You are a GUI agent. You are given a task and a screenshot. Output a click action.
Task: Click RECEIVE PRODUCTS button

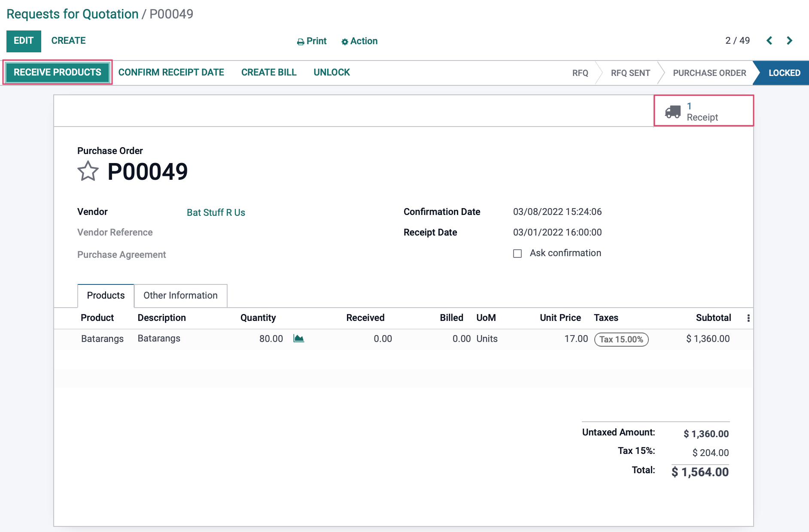[58, 72]
